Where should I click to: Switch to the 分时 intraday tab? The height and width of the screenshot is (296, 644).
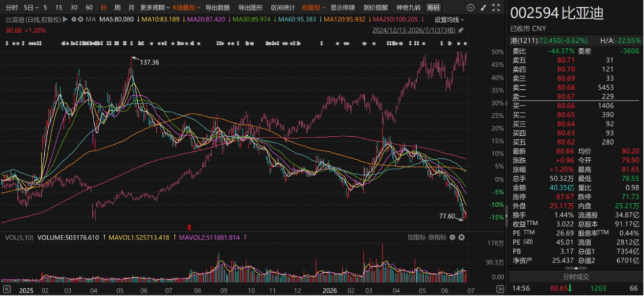coord(12,7)
